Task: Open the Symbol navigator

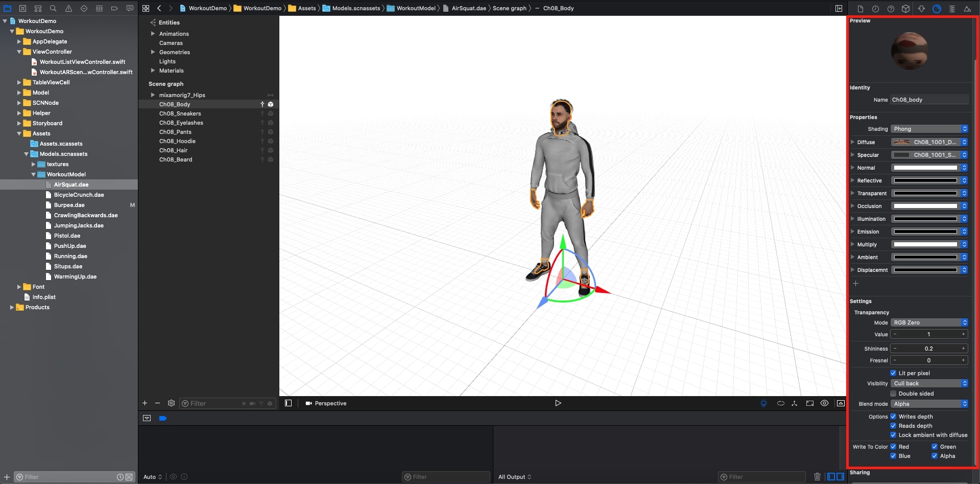Action: pos(38,8)
